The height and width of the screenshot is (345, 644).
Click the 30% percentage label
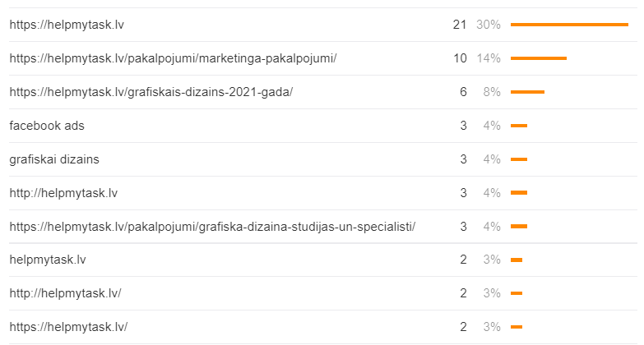pyautogui.click(x=488, y=25)
